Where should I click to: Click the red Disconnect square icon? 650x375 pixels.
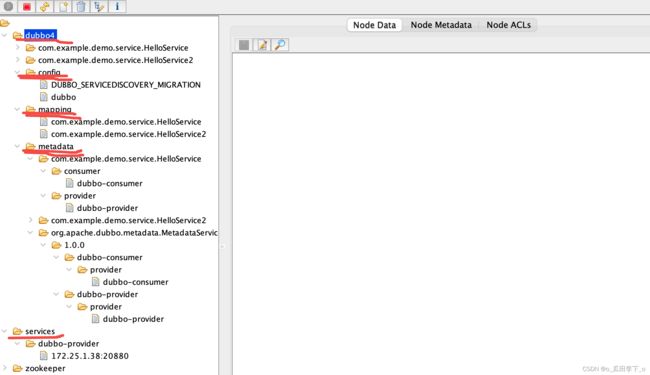click(x=27, y=7)
